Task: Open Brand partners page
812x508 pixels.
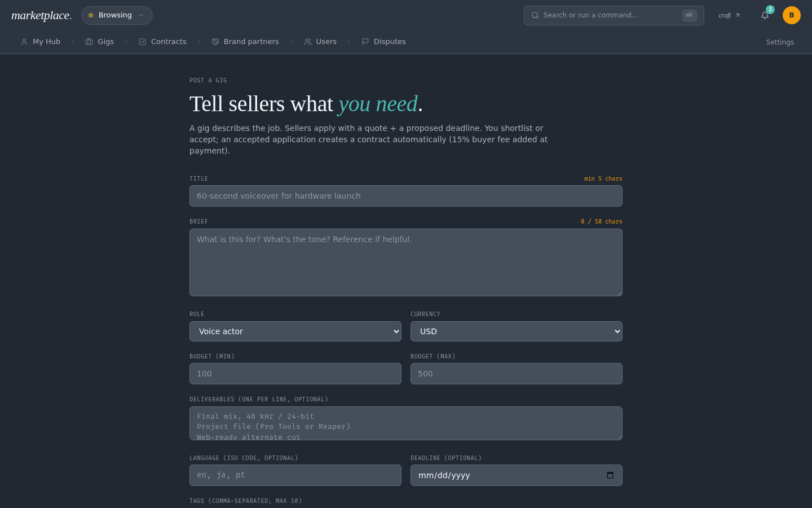Action: point(245,42)
